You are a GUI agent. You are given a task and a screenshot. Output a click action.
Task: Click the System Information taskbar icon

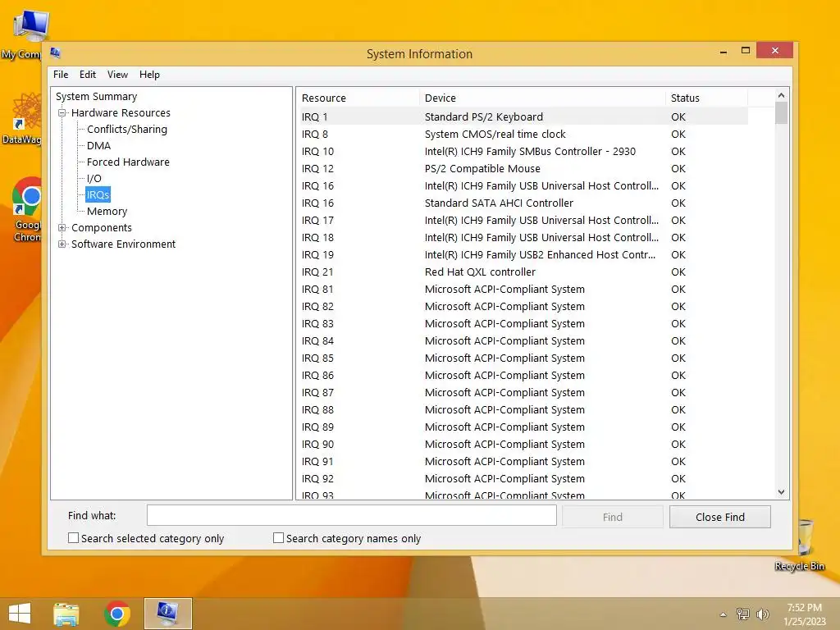pos(167,614)
